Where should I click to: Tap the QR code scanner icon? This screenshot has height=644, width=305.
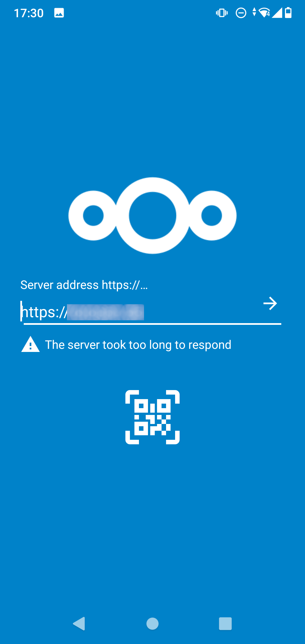152,417
